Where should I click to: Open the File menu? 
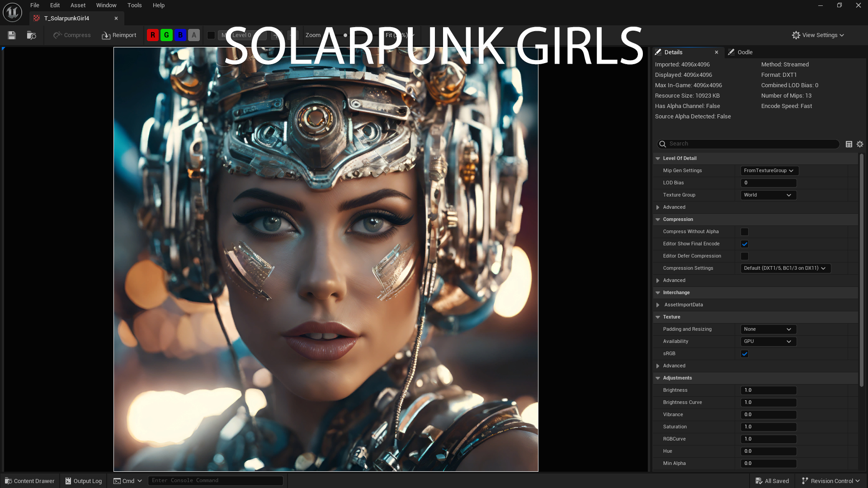(x=35, y=5)
